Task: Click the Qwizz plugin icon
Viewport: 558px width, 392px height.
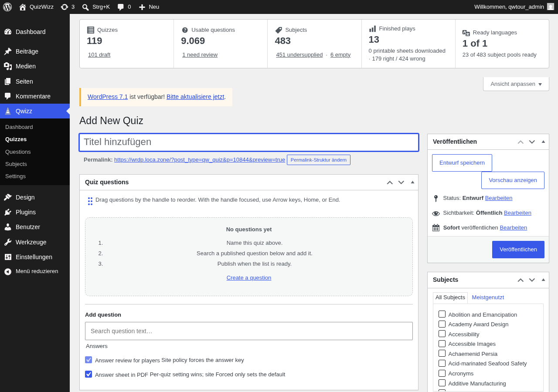Action: pyautogui.click(x=8, y=111)
